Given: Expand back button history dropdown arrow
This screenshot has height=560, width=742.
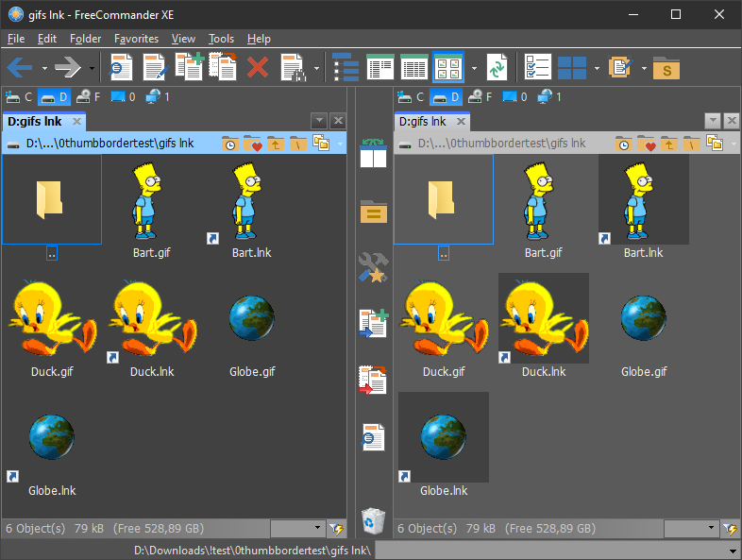Looking at the screenshot, I should 44,68.
